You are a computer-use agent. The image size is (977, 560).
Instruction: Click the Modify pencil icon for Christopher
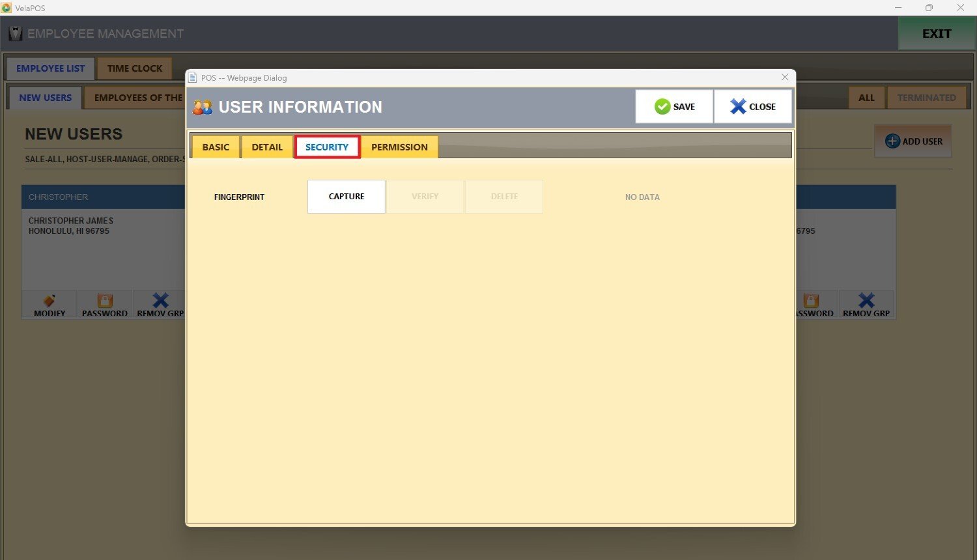[x=50, y=301]
